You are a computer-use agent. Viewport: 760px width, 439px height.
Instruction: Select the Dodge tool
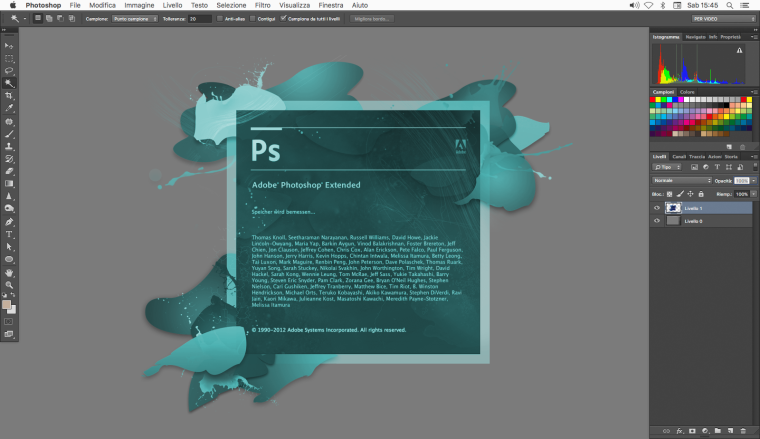(9, 209)
